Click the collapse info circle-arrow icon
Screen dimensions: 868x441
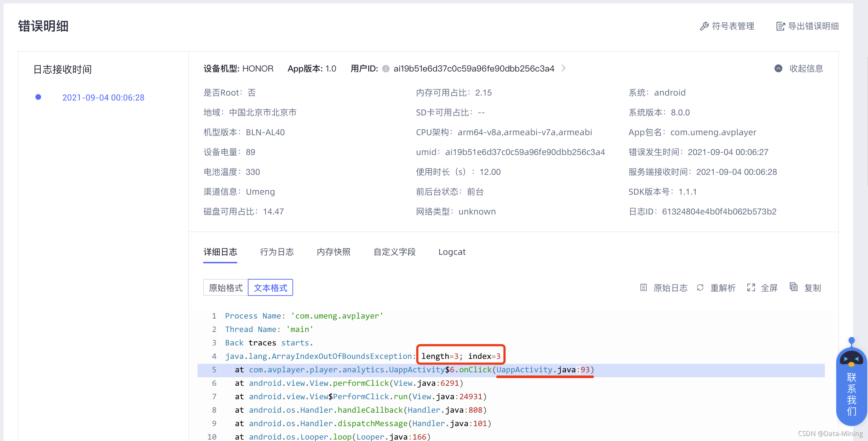coord(778,68)
